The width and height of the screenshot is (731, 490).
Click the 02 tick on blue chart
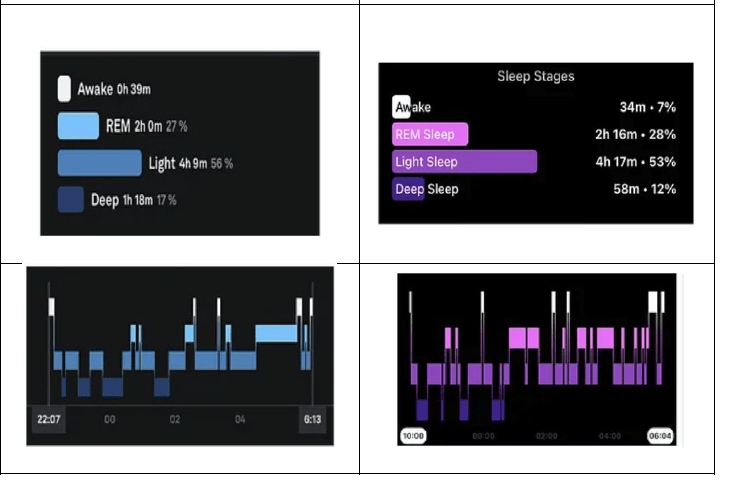pyautogui.click(x=174, y=419)
